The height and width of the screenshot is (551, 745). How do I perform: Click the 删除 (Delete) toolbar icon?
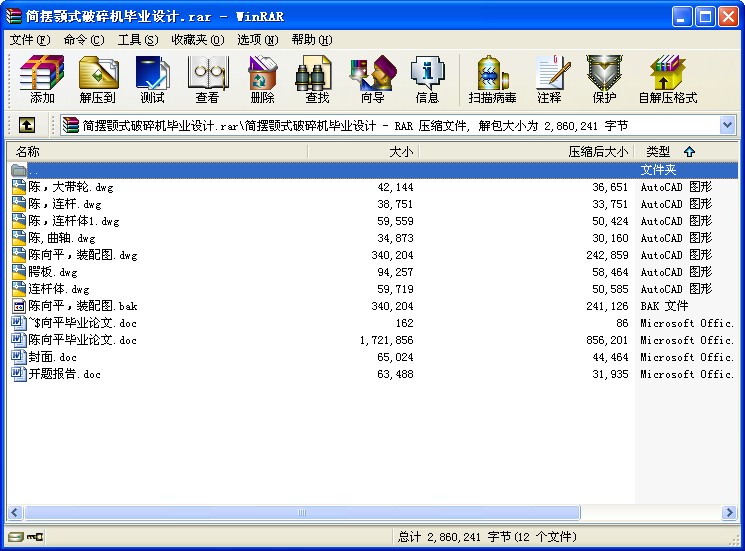coord(262,78)
